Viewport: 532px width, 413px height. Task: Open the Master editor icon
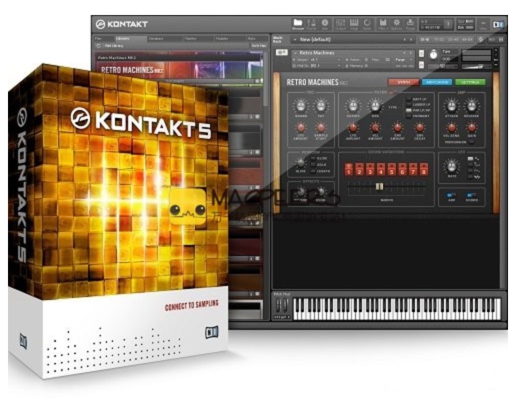click(x=311, y=24)
